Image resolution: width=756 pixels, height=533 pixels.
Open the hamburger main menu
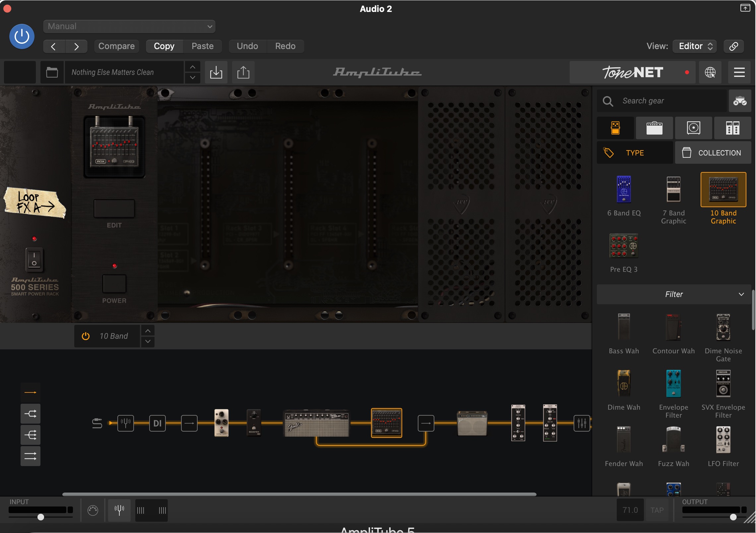[739, 72]
